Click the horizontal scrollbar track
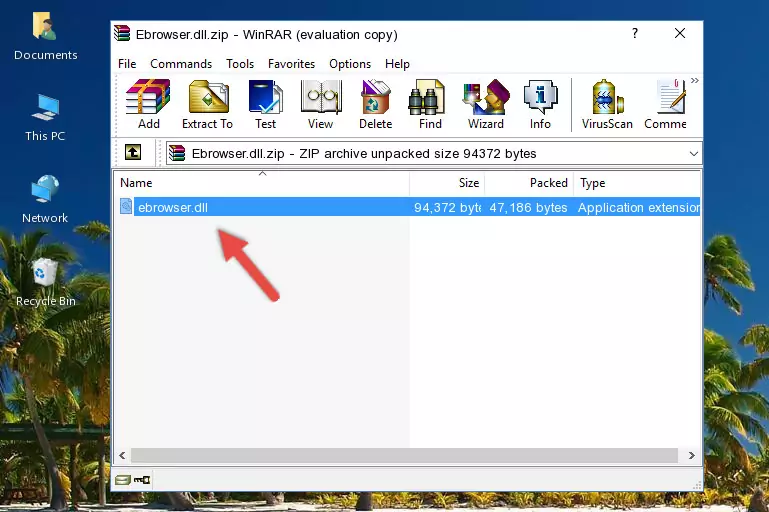Screen dimensions: 769x512 (404, 455)
